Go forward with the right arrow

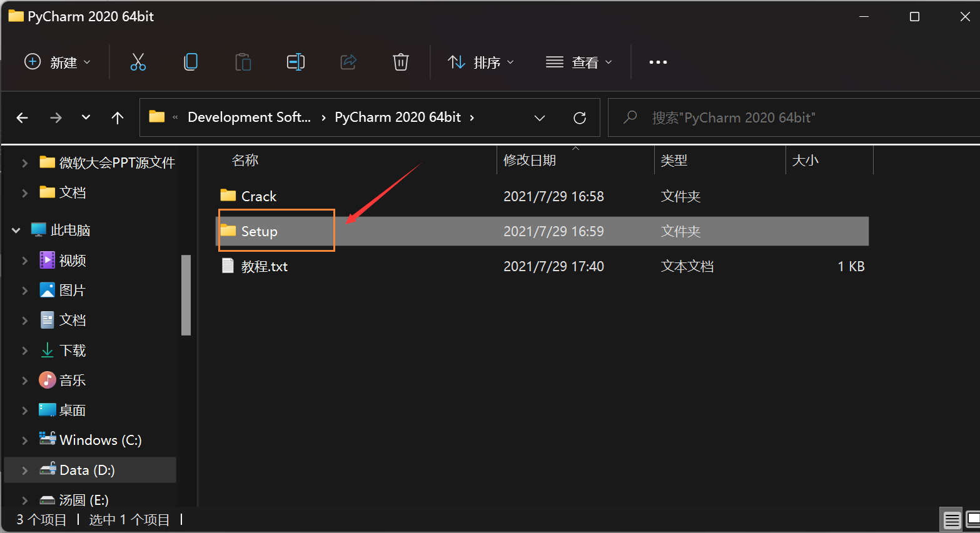[56, 117]
